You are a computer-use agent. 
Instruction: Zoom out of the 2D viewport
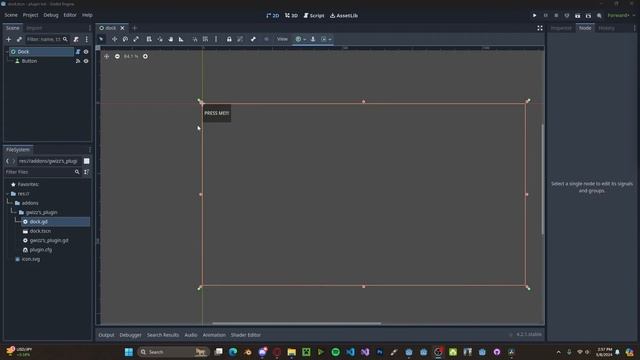pos(117,56)
